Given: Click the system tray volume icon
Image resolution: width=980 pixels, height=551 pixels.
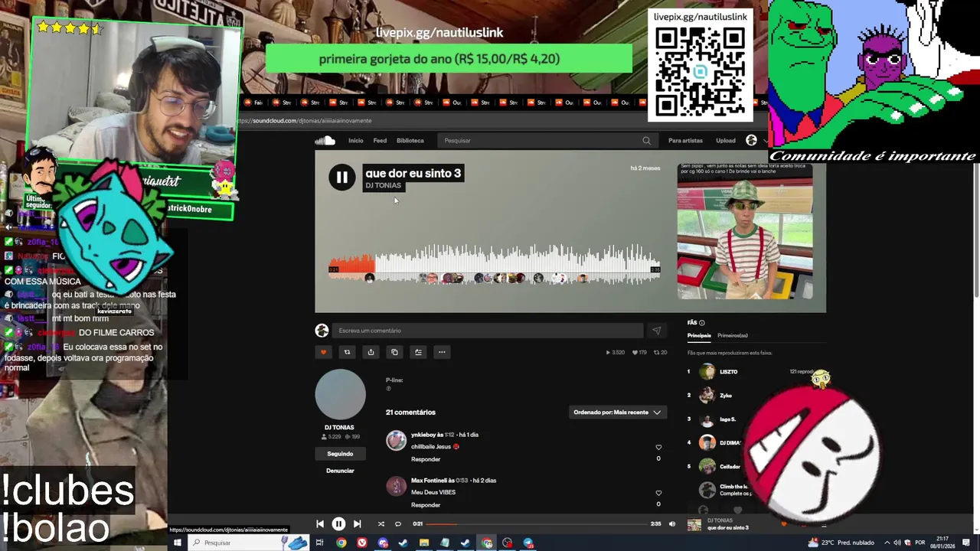Looking at the screenshot, I should (897, 543).
